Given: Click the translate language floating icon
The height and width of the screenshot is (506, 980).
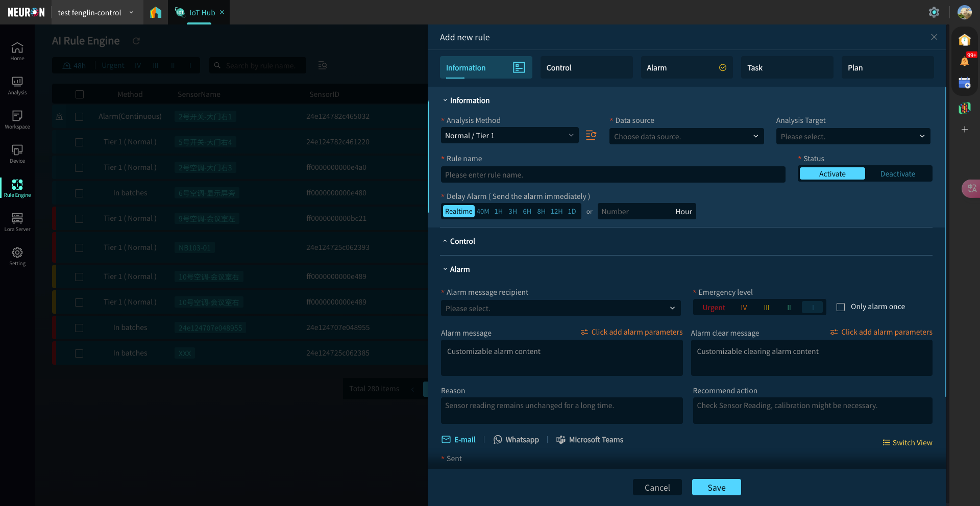Looking at the screenshot, I should [971, 188].
